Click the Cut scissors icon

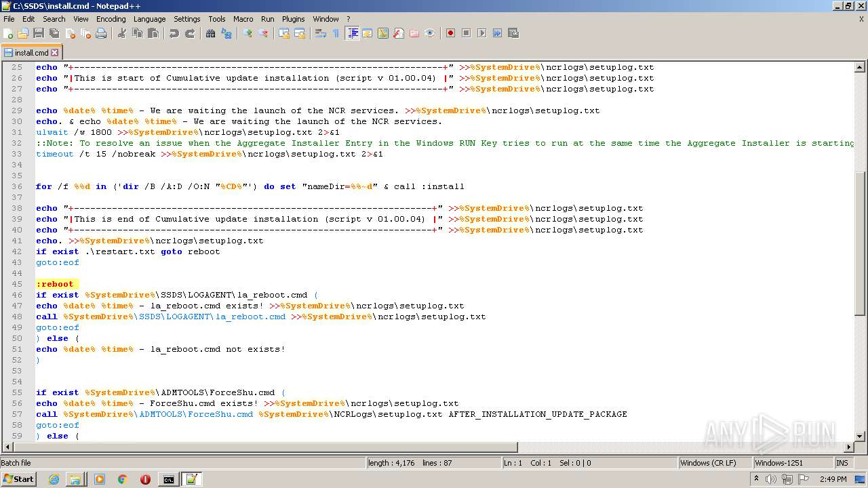pos(122,33)
